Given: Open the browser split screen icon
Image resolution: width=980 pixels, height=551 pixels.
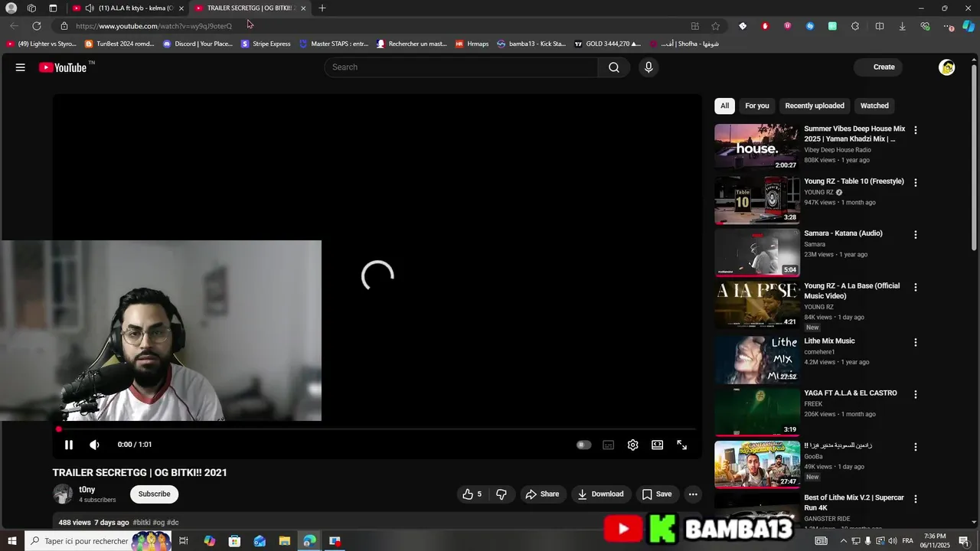Looking at the screenshot, I should 880,26.
